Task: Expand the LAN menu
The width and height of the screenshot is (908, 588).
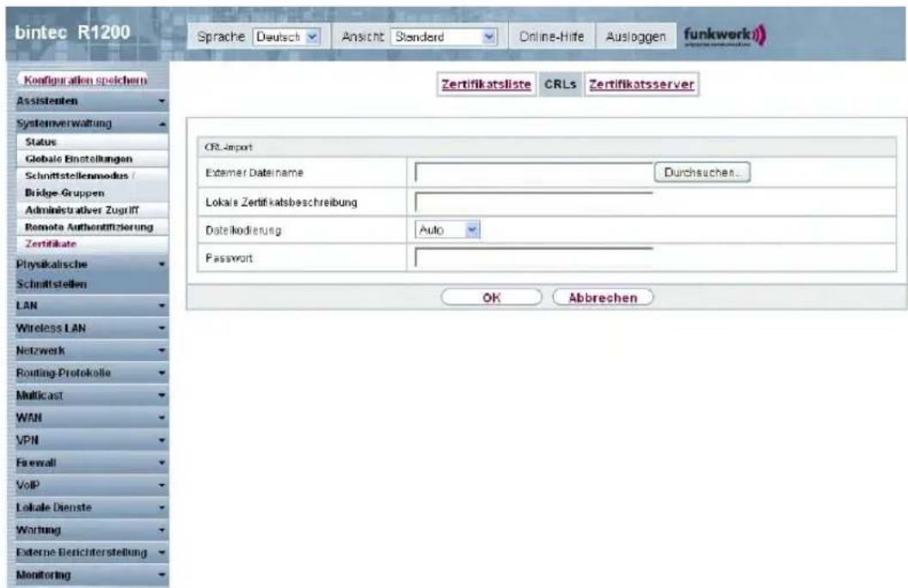Action: [x=90, y=305]
